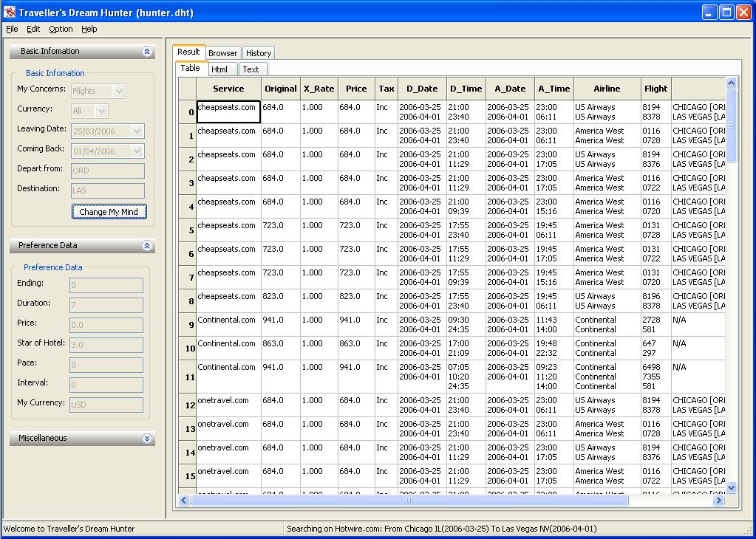Select row header number 9
This screenshot has height=539, width=756.
pyautogui.click(x=188, y=325)
